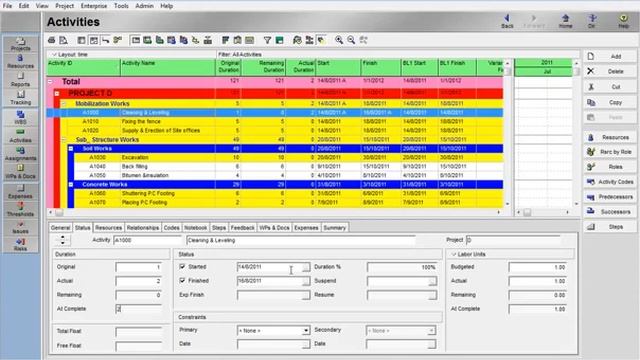The width and height of the screenshot is (640, 360).
Task: Open the Projects view in sidebar
Action: click(20, 44)
